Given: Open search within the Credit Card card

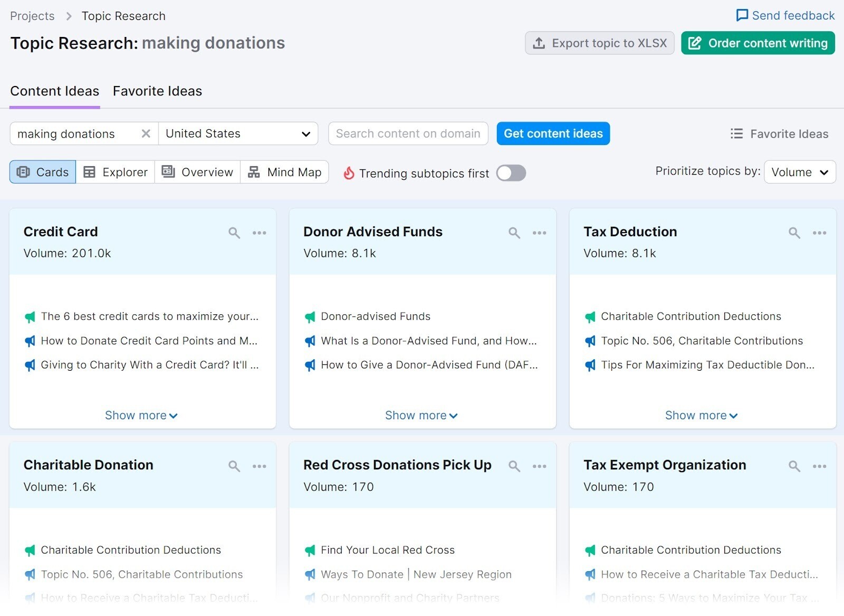Looking at the screenshot, I should click(x=234, y=232).
